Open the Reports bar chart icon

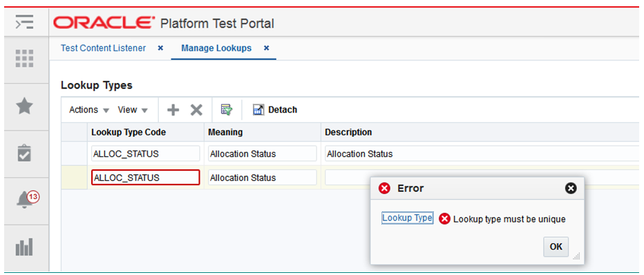pos(24,247)
